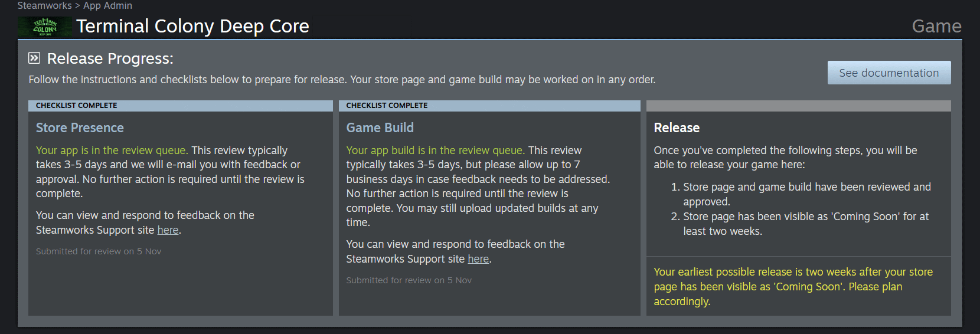980x334 pixels.
Task: Click the gray status bar above Release
Action: tap(798, 106)
